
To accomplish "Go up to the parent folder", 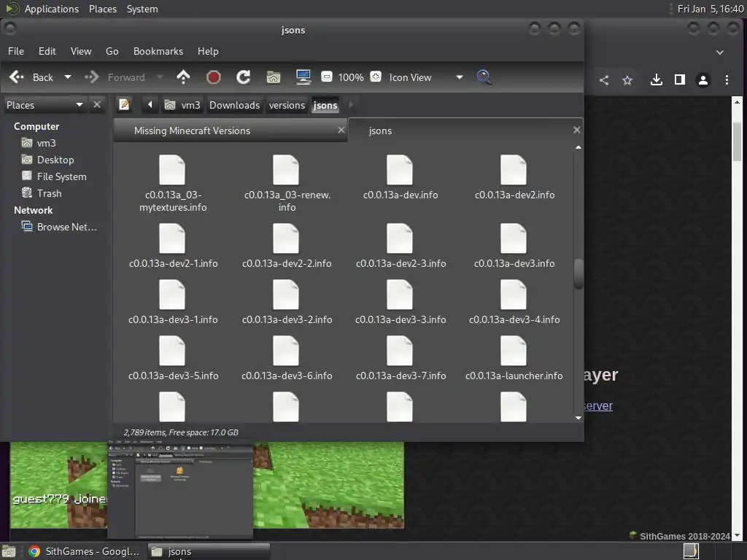I will coord(183,77).
